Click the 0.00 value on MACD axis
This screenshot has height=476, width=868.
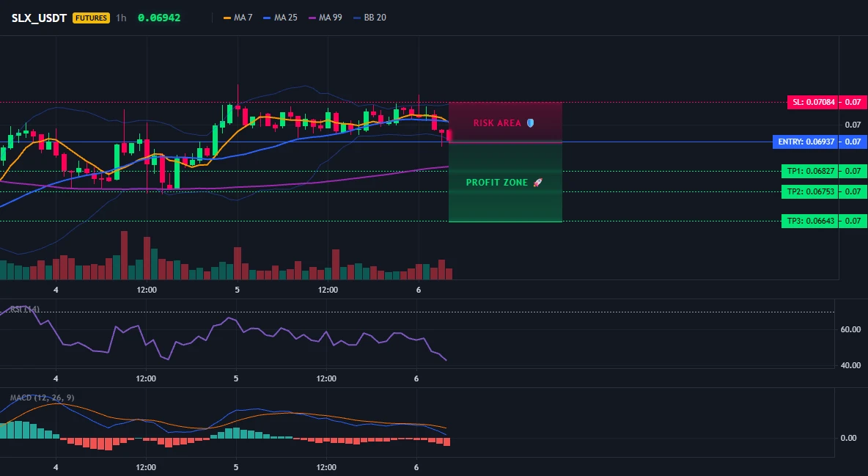(849, 439)
